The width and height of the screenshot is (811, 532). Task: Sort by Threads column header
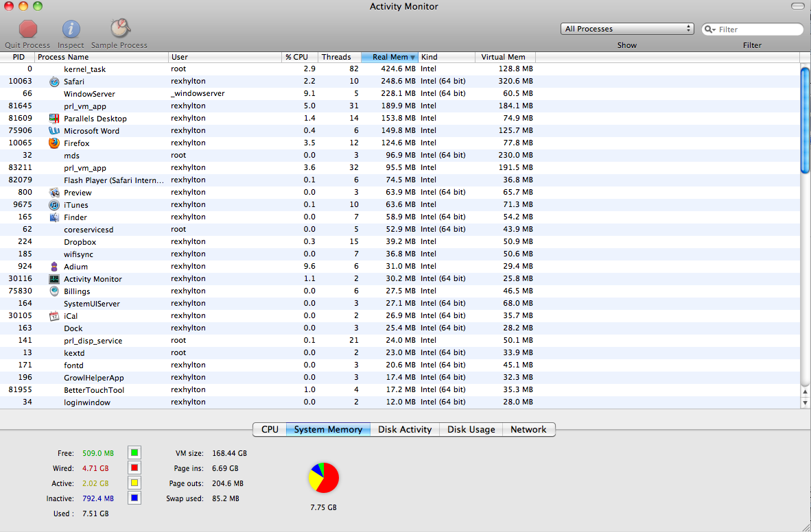(x=340, y=57)
